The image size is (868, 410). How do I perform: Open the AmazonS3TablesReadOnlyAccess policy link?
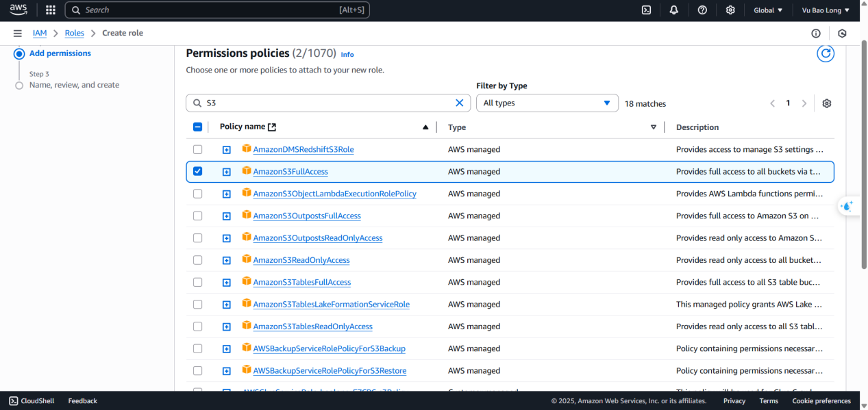click(x=313, y=326)
